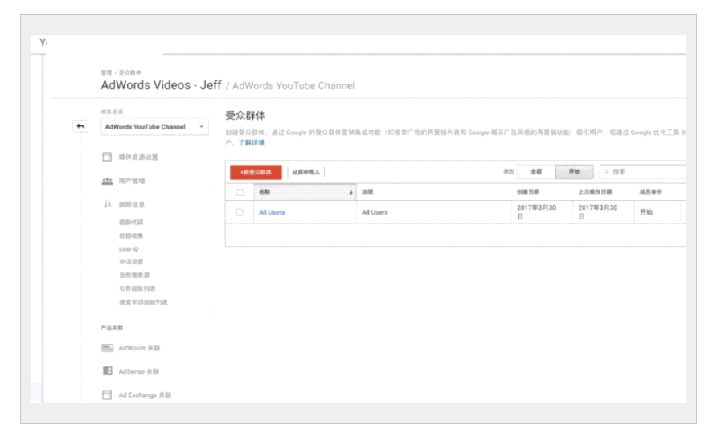Image resolution: width=706 pixels, height=444 pixels.
Task: Check the All Users row checkbox
Action: pos(240,212)
